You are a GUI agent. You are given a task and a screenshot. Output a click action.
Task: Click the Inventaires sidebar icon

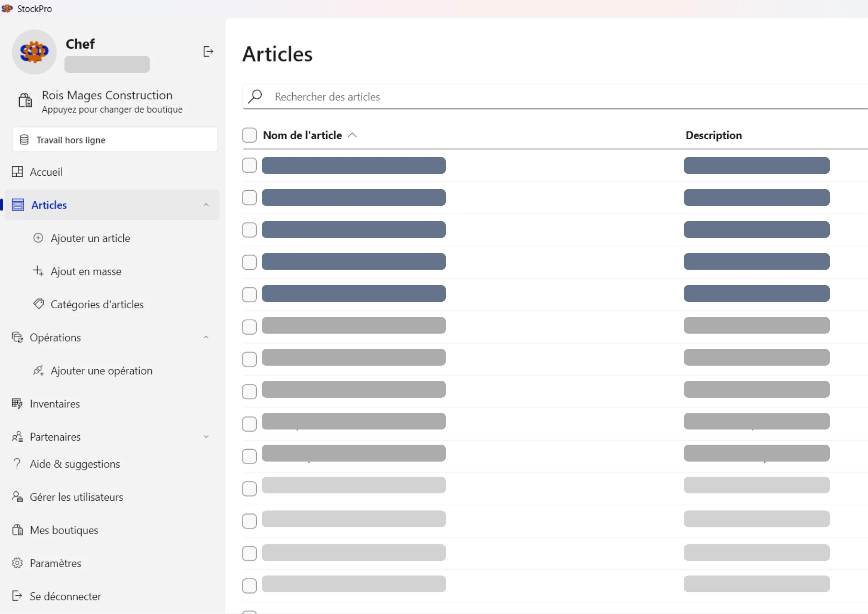17,404
